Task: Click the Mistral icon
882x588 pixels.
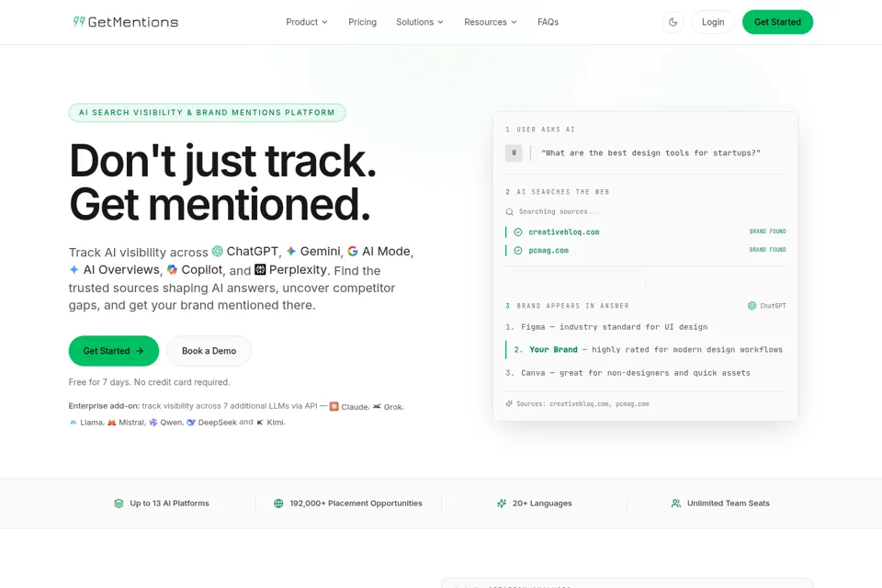Action: point(111,422)
